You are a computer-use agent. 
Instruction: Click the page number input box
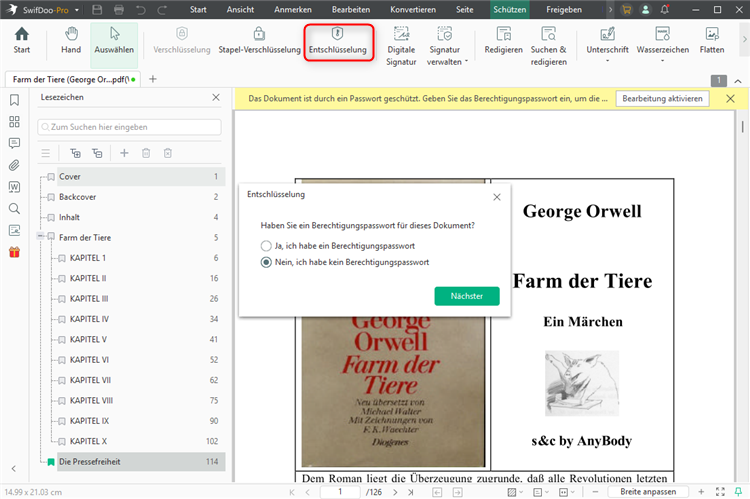tap(340, 492)
